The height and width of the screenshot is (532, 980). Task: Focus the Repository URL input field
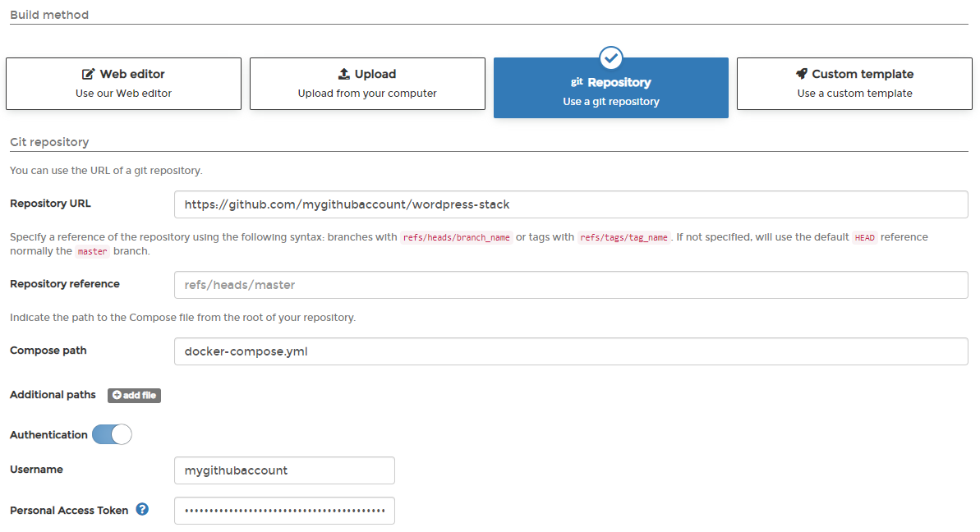point(571,204)
